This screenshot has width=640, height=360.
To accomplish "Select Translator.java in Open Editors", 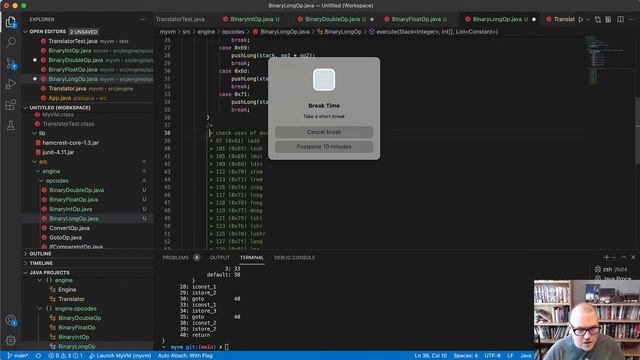I will (67, 89).
